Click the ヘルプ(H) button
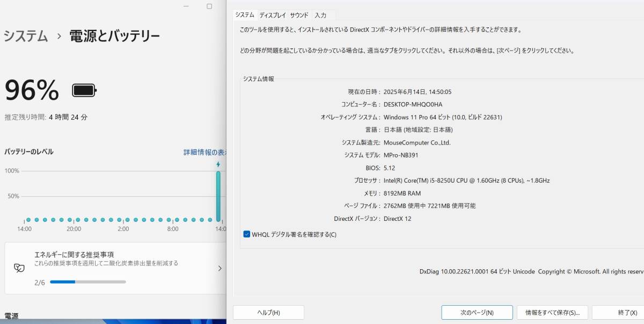Viewport: 644px width, 324px height. point(268,312)
